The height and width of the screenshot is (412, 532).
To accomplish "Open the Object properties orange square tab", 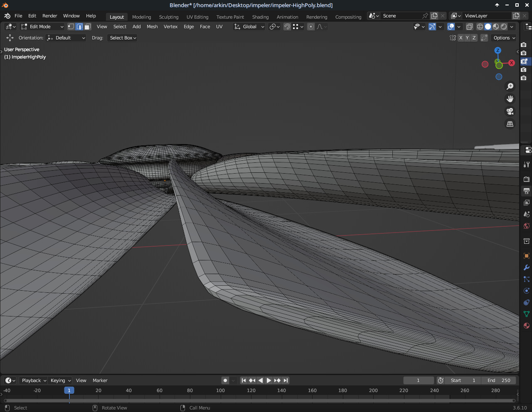I will point(526,256).
